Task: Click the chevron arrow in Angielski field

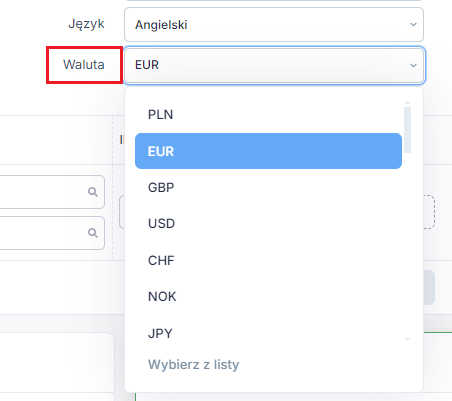Action: (413, 25)
